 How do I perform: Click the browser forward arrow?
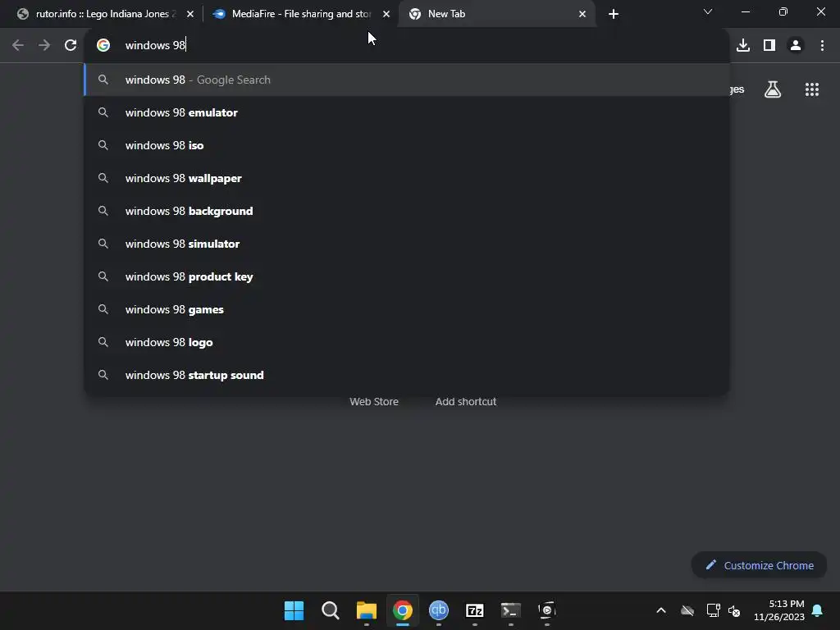(44, 46)
